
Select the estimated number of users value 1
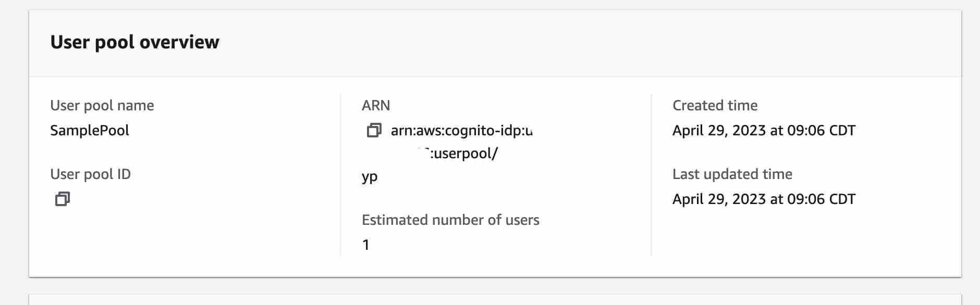click(x=366, y=245)
